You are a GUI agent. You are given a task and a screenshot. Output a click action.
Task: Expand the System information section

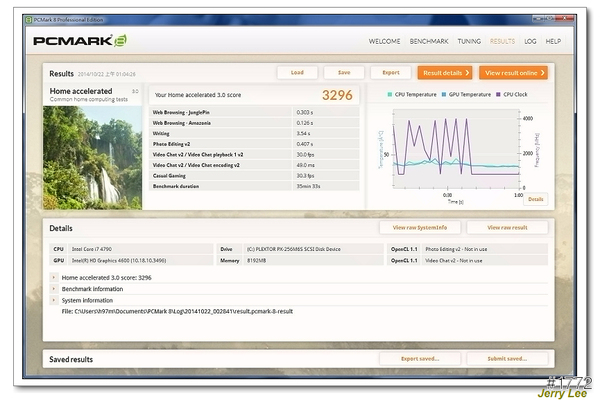pyautogui.click(x=55, y=300)
